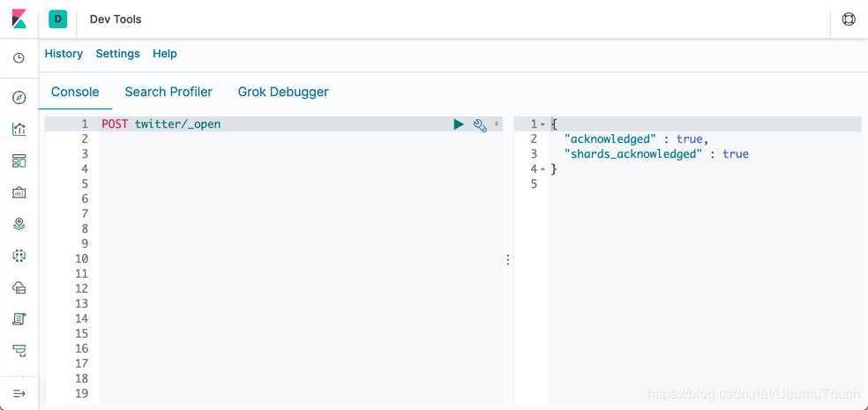Viewport: 868px width, 410px height.
Task: Open Help link
Action: coord(165,54)
